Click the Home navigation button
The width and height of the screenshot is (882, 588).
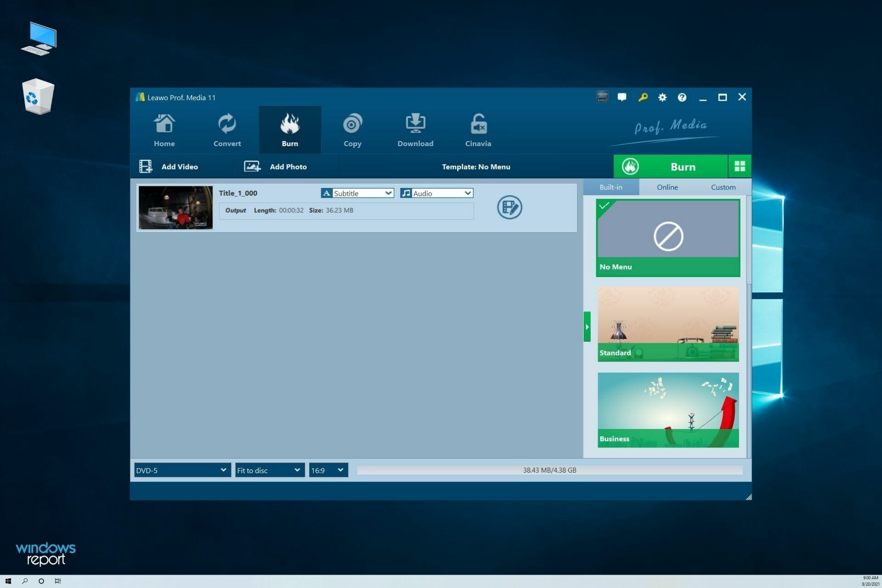click(164, 129)
